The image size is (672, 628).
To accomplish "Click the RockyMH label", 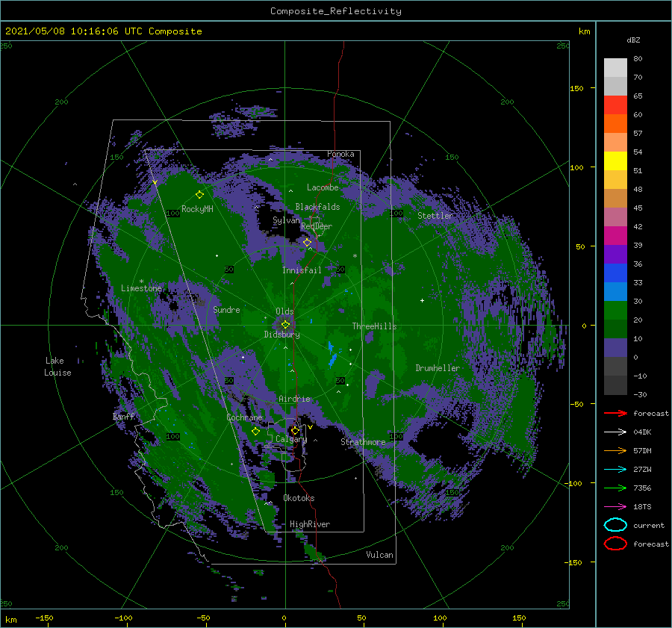I will click(197, 209).
